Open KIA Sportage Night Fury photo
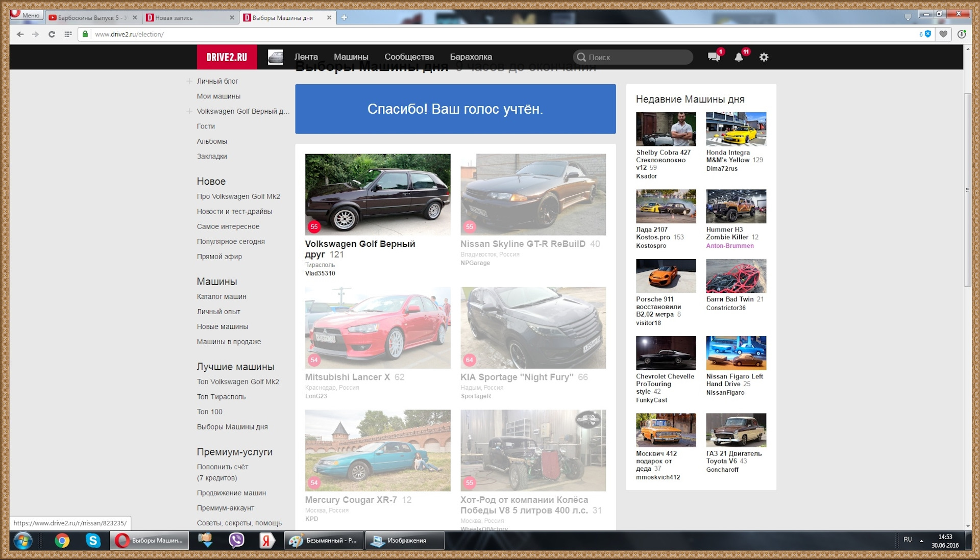This screenshot has height=560, width=980. coord(533,327)
